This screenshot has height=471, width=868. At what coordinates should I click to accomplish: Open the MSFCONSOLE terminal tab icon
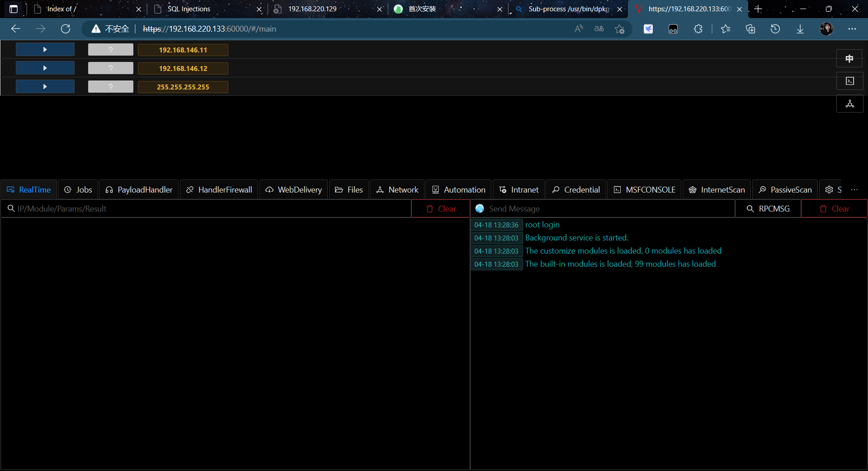coord(618,189)
